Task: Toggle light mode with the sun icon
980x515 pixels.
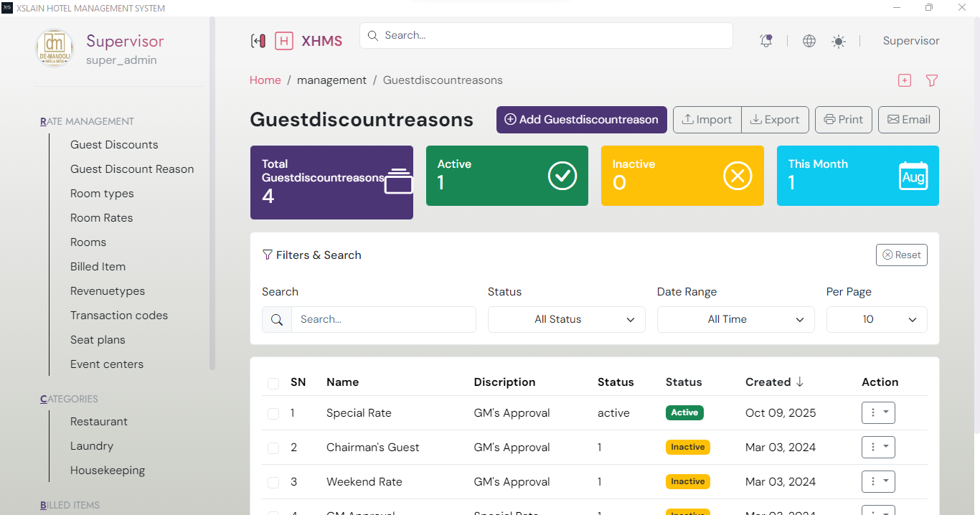Action: click(838, 41)
